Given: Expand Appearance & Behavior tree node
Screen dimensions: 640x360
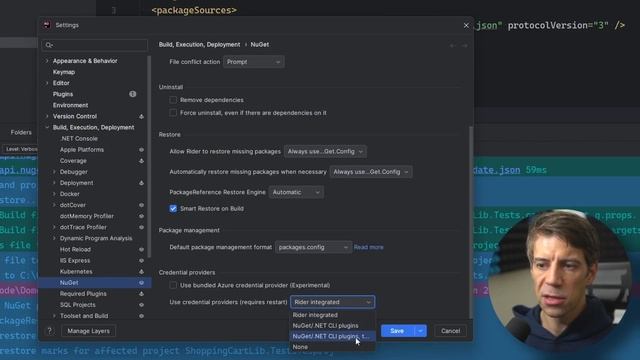Looking at the screenshot, I should (x=47, y=61).
